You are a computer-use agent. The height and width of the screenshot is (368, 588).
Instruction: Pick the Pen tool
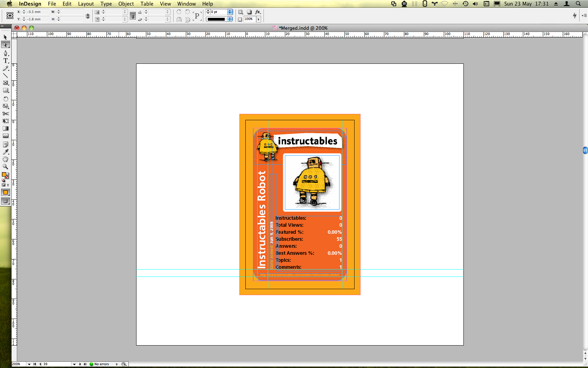click(x=6, y=52)
